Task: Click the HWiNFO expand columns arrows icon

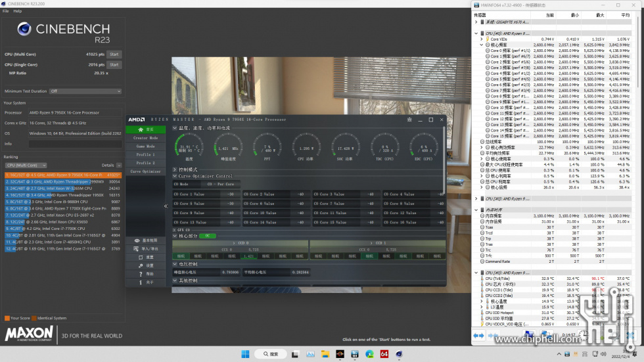Action: click(x=479, y=336)
